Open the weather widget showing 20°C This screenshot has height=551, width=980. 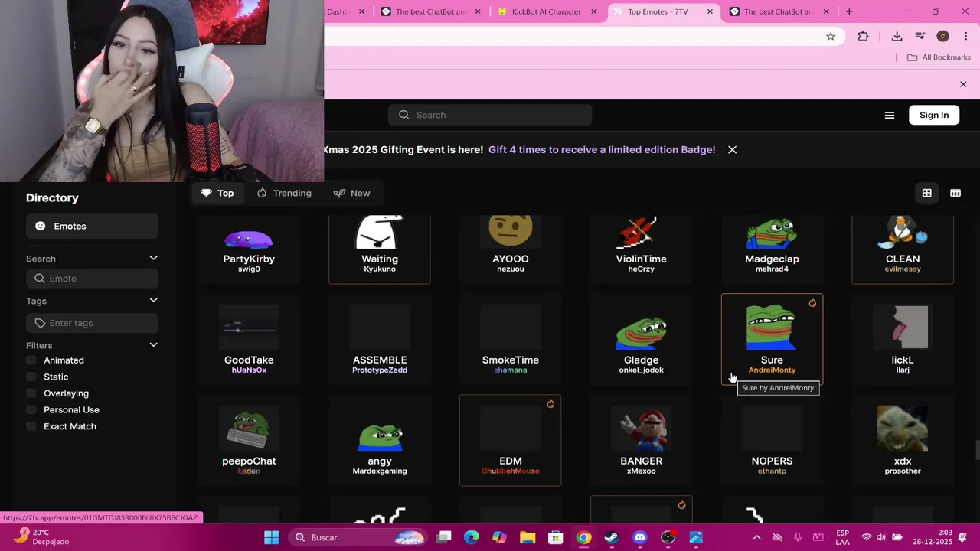click(43, 536)
